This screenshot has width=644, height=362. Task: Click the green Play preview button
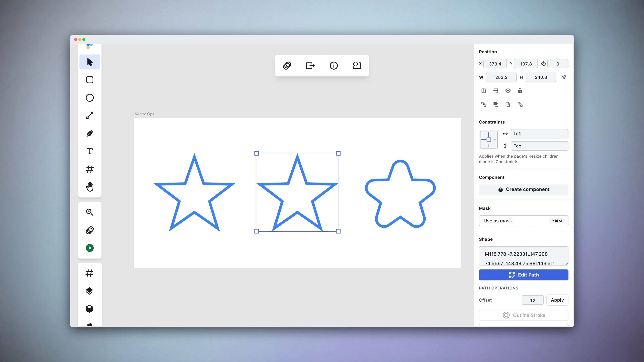coord(90,248)
